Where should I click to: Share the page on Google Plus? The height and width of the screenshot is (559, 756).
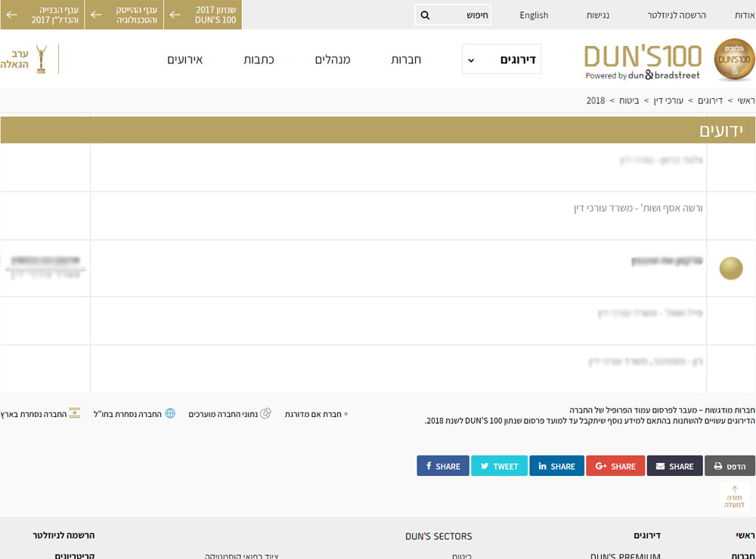pyautogui.click(x=615, y=466)
